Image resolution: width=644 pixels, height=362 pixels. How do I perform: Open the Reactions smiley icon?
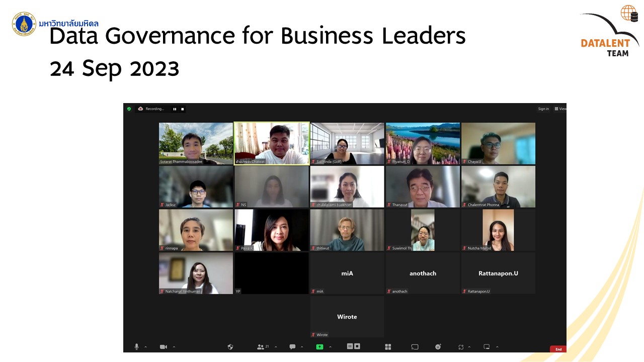point(438,347)
